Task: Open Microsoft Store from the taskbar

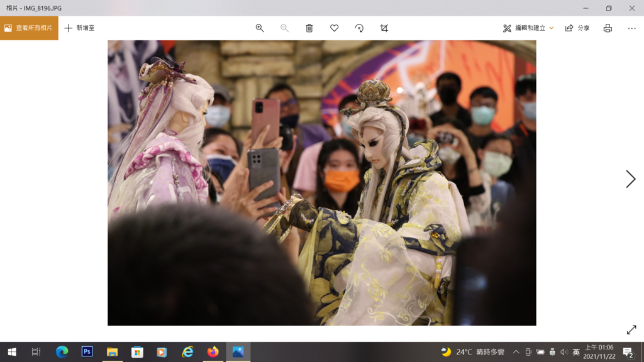Action: point(137,352)
